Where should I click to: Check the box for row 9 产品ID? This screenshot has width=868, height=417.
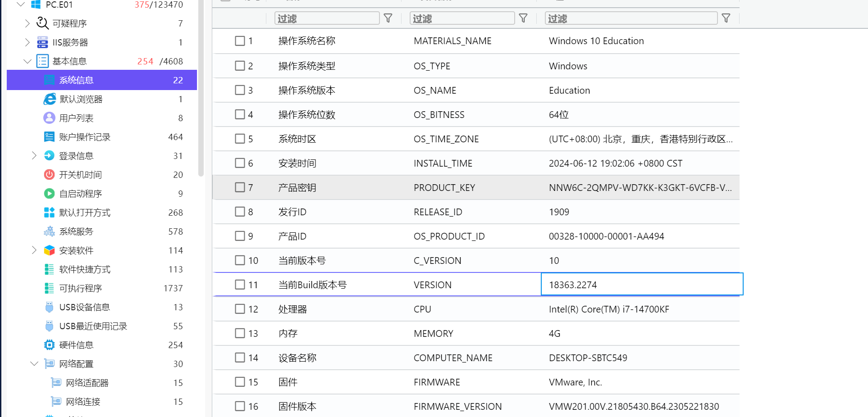[x=240, y=236]
